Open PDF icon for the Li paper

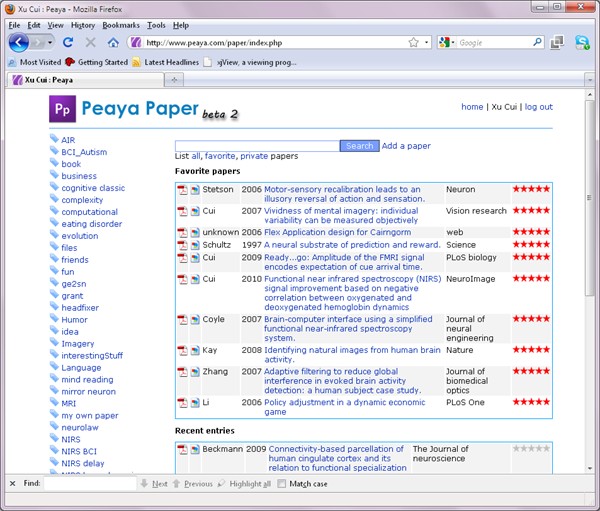(x=183, y=403)
